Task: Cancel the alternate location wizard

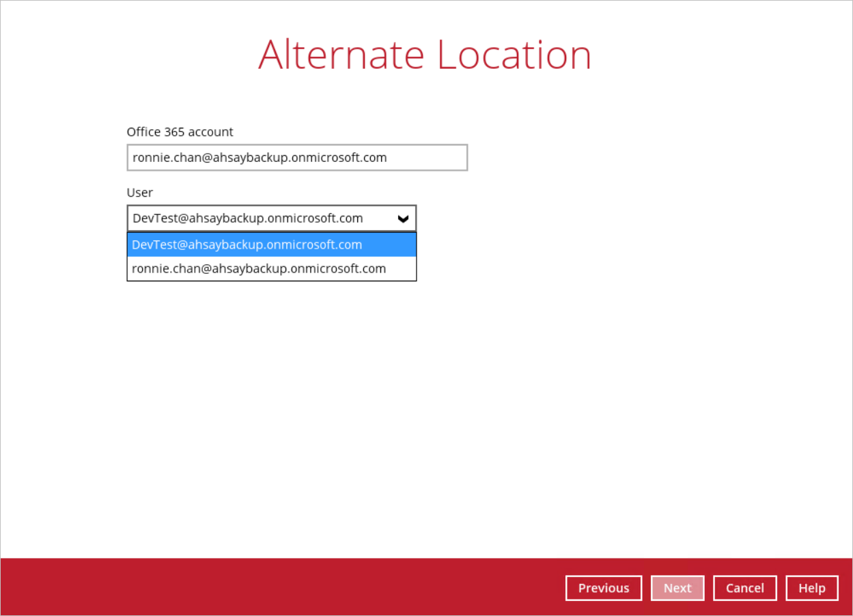Action: tap(744, 588)
